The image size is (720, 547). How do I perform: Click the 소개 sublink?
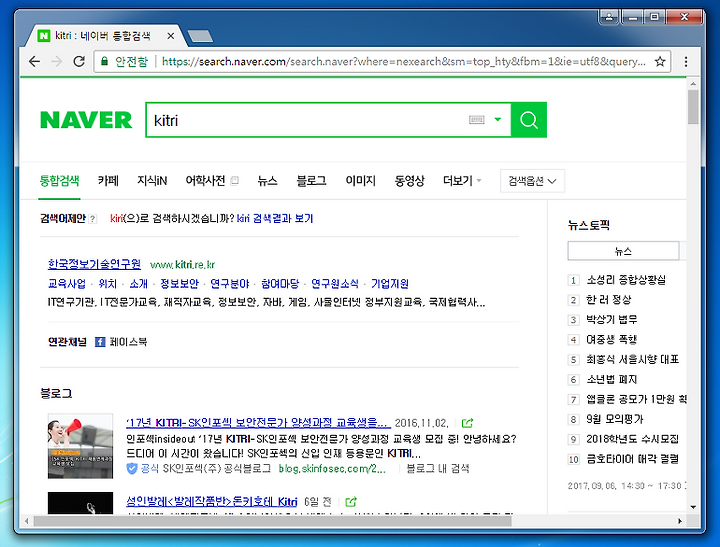tap(139, 284)
